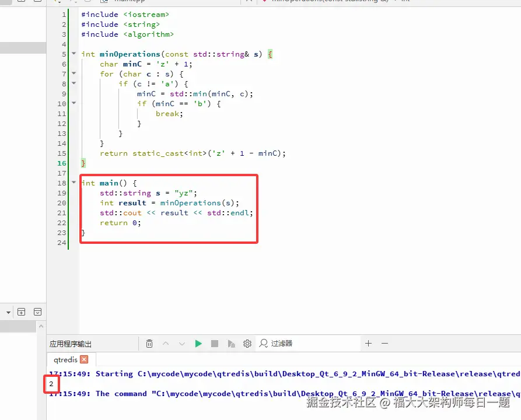
Task: Collapse the if block at line 10
Action: (x=74, y=103)
